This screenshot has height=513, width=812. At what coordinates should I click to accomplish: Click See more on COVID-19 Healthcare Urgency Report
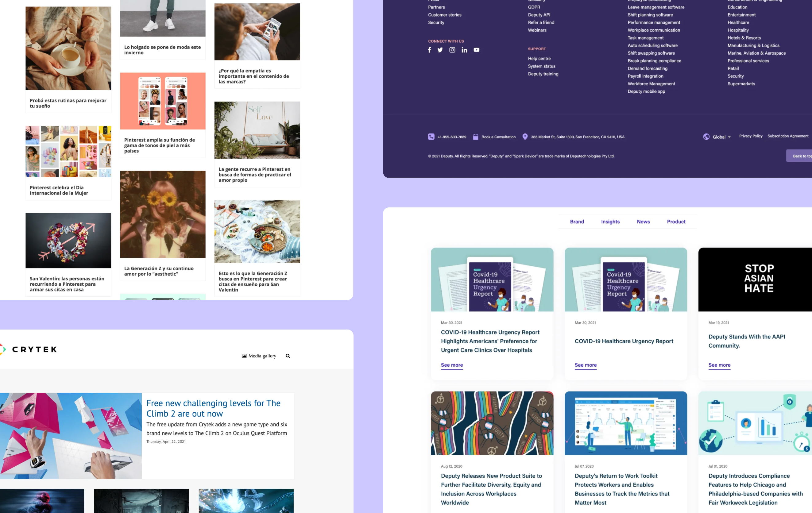click(x=585, y=365)
